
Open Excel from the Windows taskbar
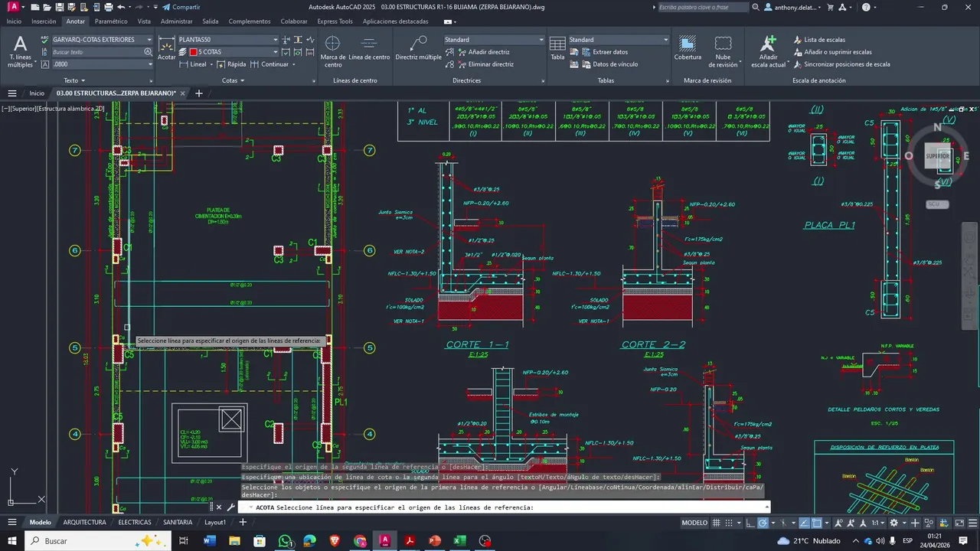459,540
